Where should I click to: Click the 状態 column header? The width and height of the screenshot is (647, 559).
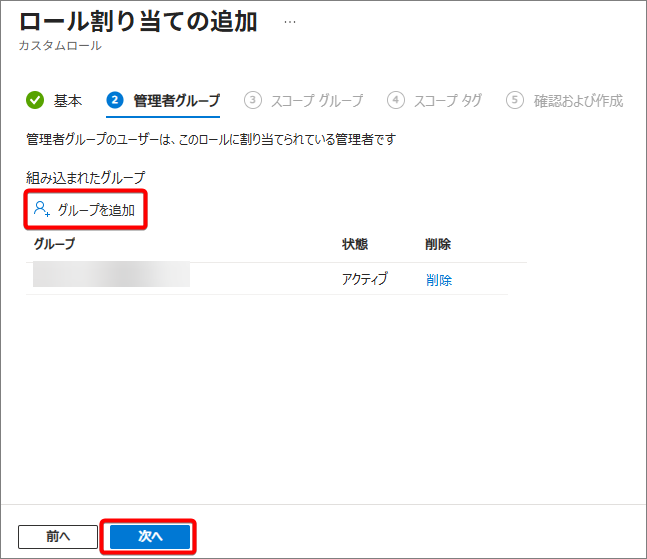tap(355, 244)
